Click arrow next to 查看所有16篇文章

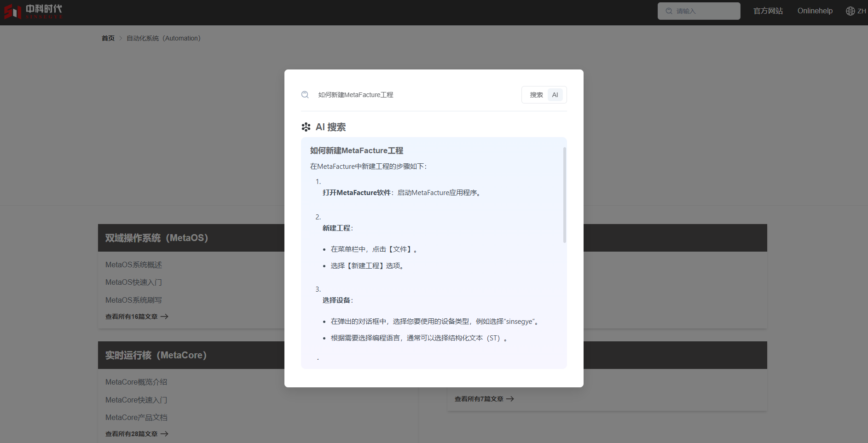(164, 316)
